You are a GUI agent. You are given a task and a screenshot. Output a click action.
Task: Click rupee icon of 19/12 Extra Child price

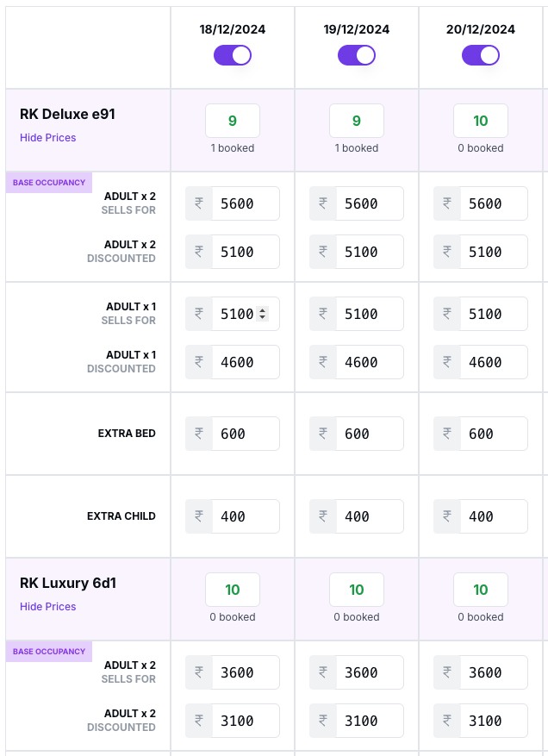(323, 516)
